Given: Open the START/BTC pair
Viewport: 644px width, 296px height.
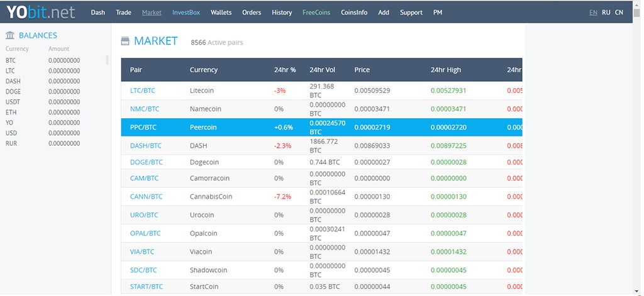Looking at the screenshot, I should (146, 287).
